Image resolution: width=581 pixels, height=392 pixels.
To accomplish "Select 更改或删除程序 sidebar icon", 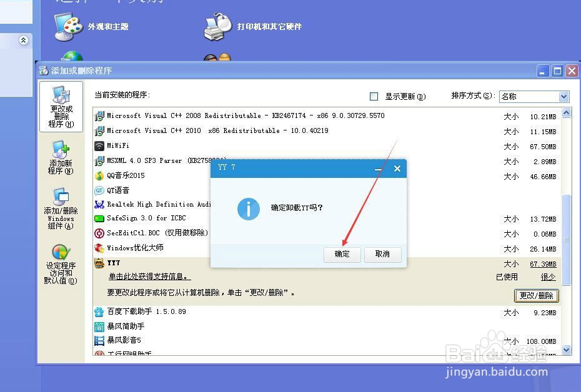I will click(61, 107).
